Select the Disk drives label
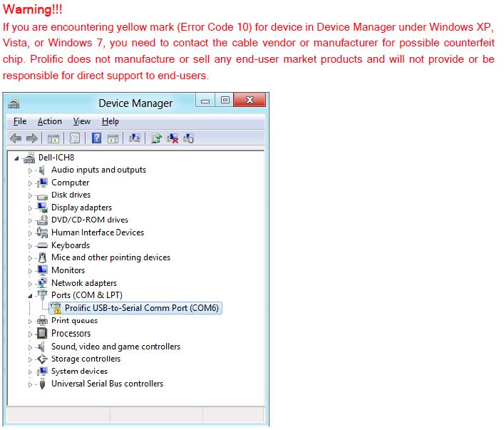Image resolution: width=504 pixels, height=430 pixels. click(x=71, y=195)
